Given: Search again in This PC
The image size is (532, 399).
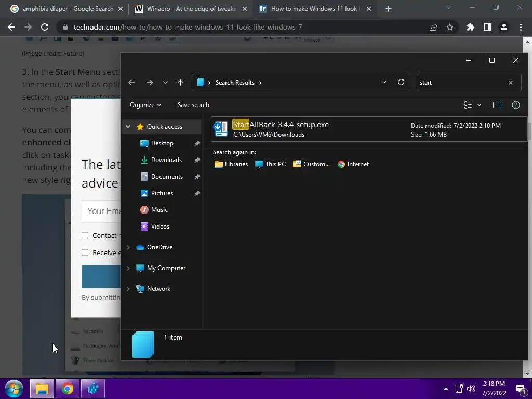Looking at the screenshot, I should [x=270, y=164].
